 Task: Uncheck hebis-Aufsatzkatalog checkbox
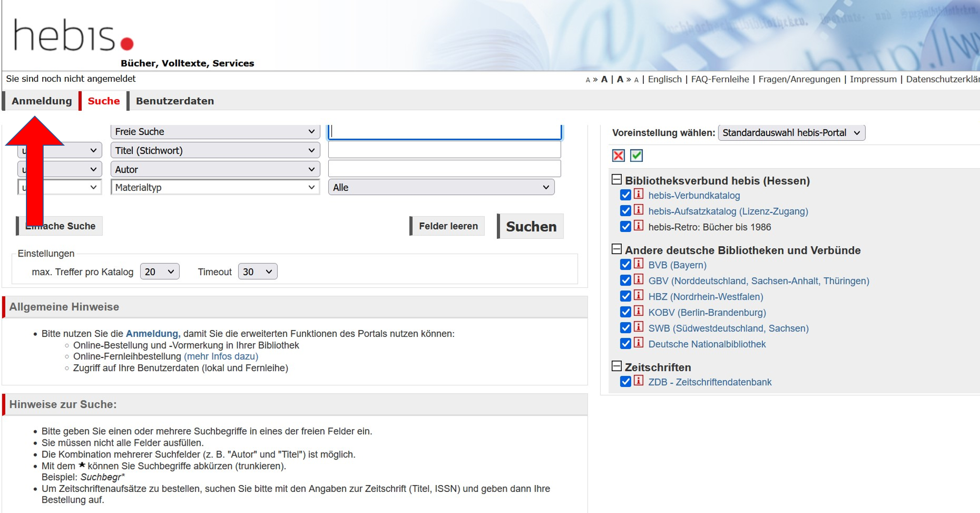625,211
